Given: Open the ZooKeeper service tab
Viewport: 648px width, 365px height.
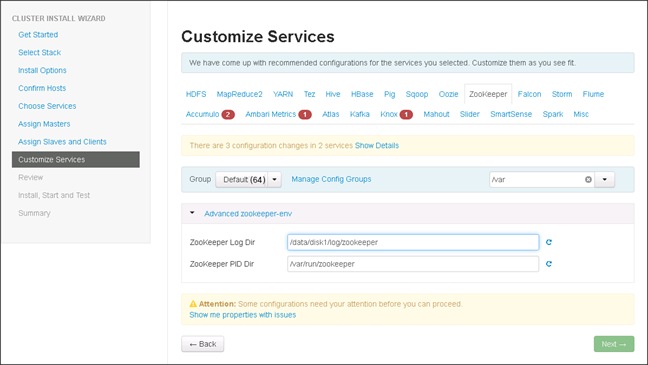Looking at the screenshot, I should [488, 94].
